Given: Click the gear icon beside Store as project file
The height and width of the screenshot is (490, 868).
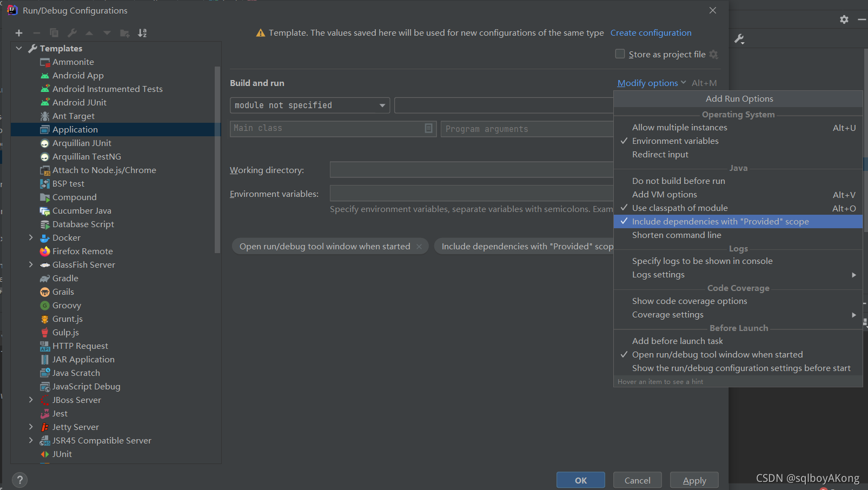Looking at the screenshot, I should pos(714,54).
